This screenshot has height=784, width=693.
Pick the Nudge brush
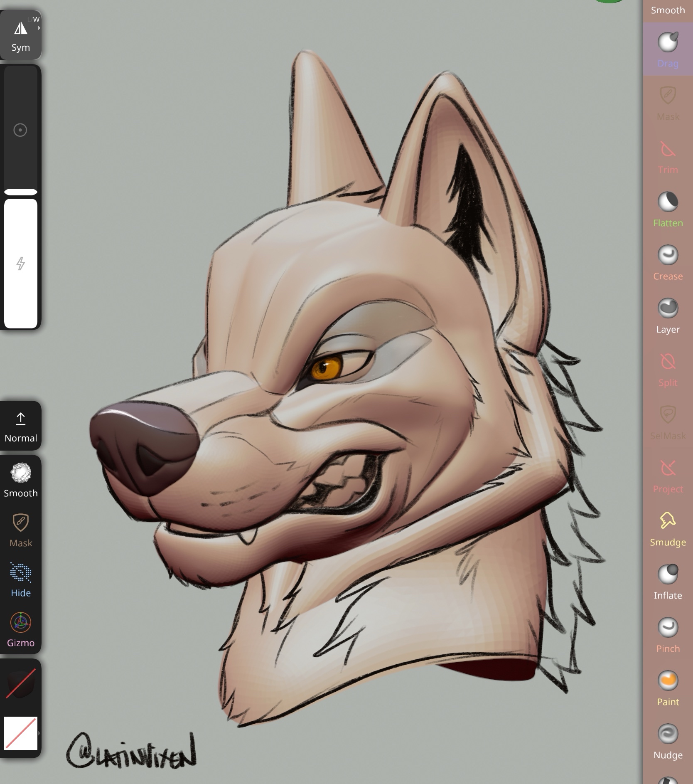(667, 741)
